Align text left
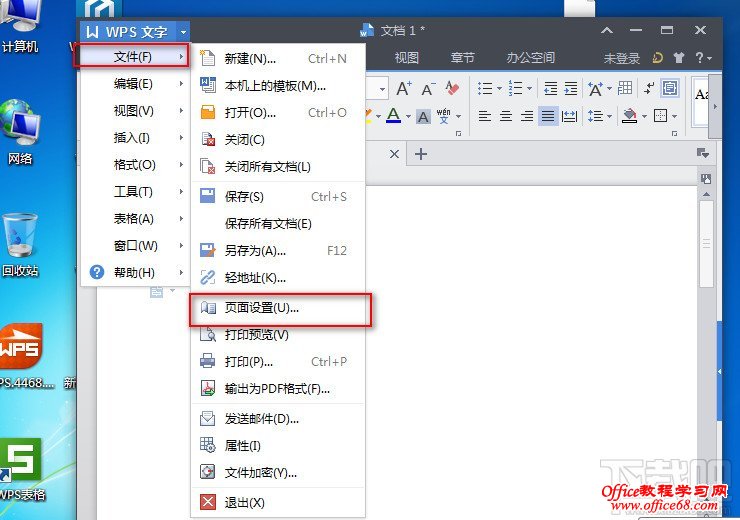This screenshot has height=520, width=740. pos(485,116)
